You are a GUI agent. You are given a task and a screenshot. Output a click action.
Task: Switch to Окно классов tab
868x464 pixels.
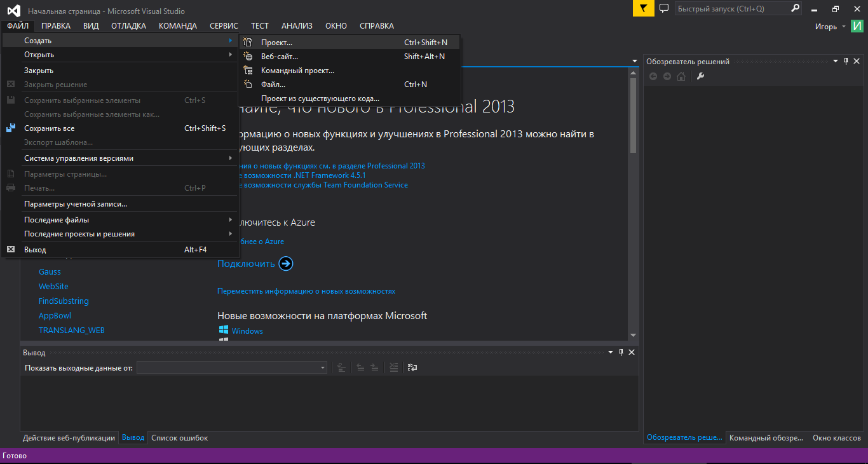[x=836, y=438]
